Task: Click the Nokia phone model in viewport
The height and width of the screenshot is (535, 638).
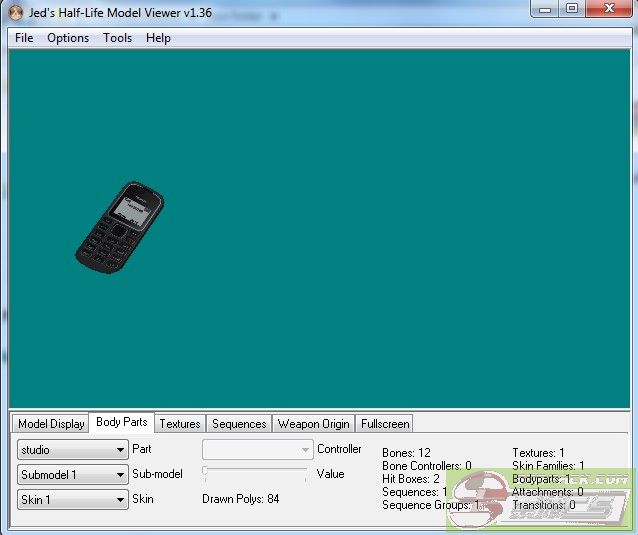Action: click(120, 227)
